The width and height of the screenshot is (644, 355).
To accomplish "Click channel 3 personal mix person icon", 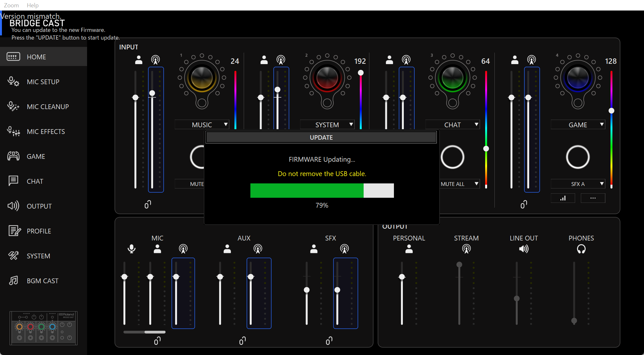I will tap(389, 60).
